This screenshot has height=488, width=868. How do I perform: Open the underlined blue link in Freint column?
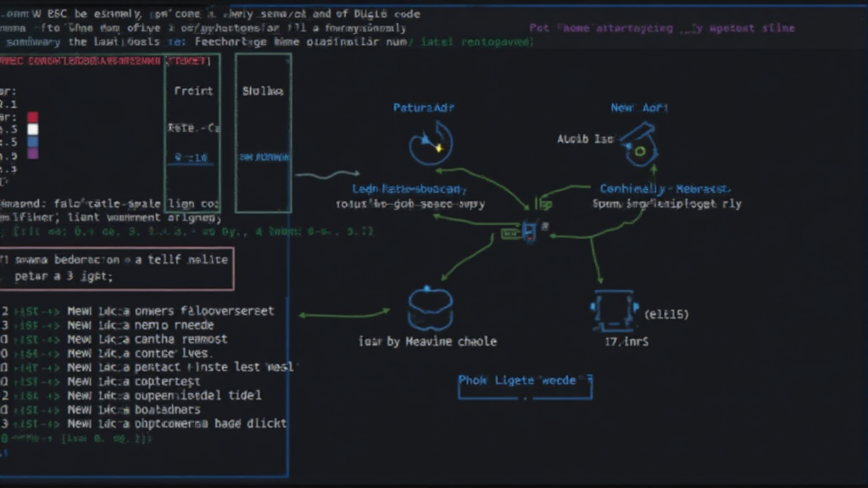click(192, 158)
